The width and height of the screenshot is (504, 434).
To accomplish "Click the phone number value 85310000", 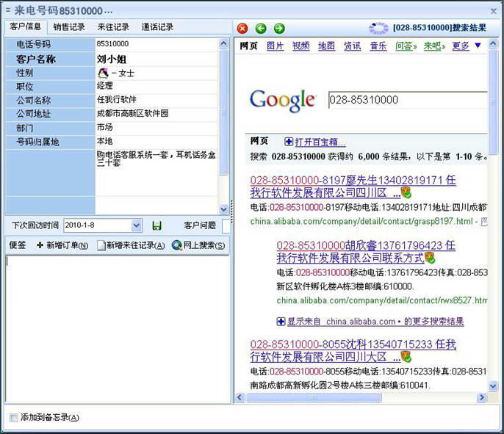I will [112, 43].
